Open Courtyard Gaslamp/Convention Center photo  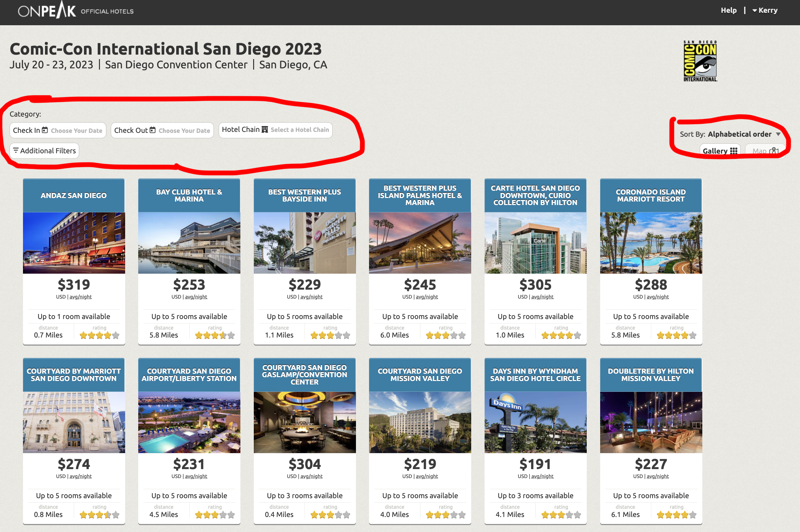tap(305, 422)
